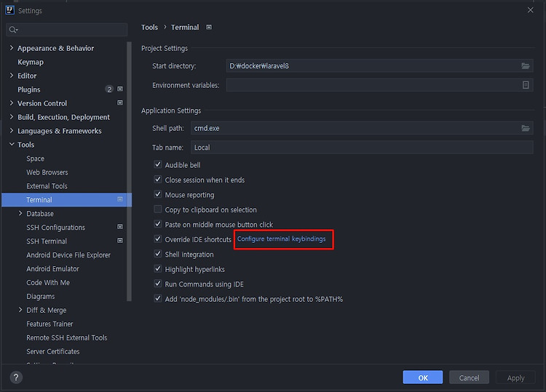Click the project-level icon next to Plugins

[120, 89]
